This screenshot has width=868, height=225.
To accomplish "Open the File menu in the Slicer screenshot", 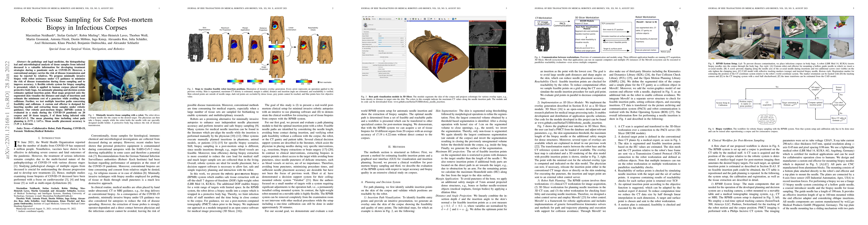I will click(363, 17).
